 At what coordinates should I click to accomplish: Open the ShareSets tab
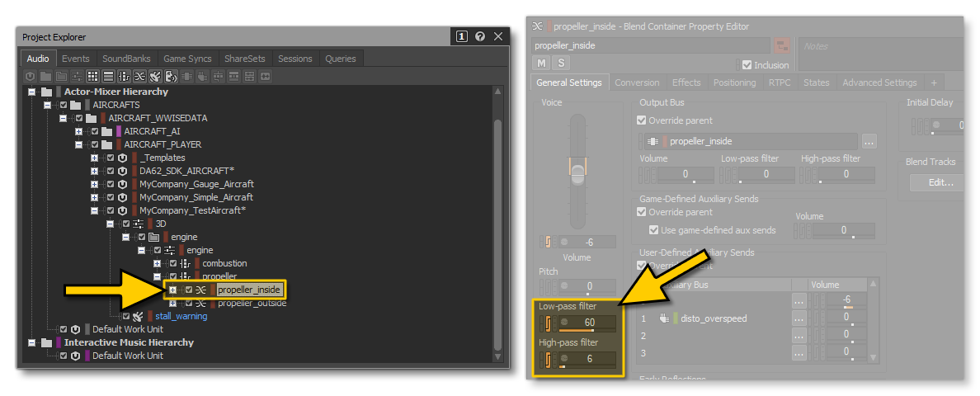(245, 58)
